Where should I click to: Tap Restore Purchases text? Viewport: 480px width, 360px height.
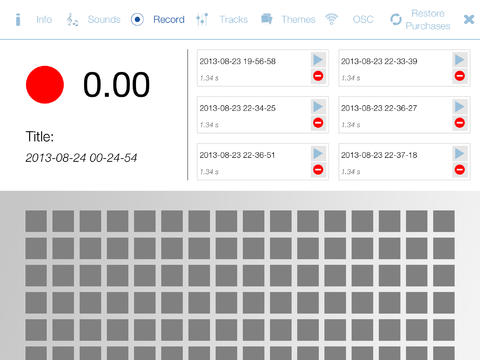pos(428,20)
